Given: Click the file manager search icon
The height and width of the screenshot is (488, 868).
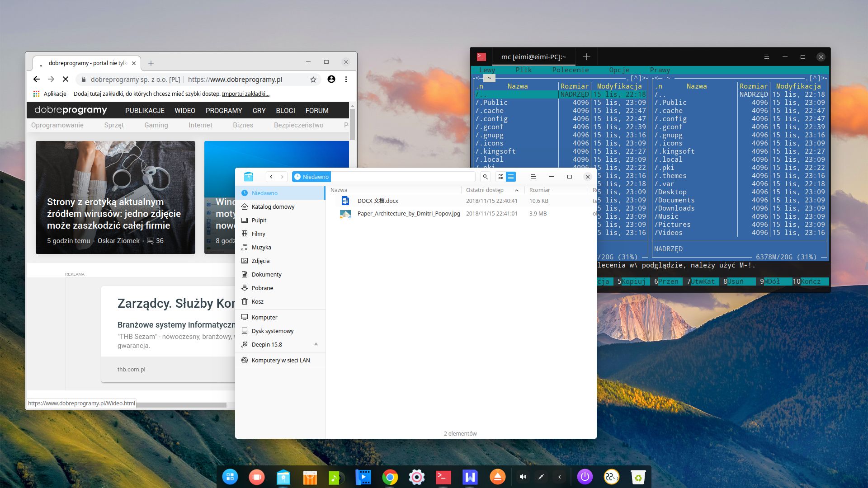Looking at the screenshot, I should [x=485, y=177].
